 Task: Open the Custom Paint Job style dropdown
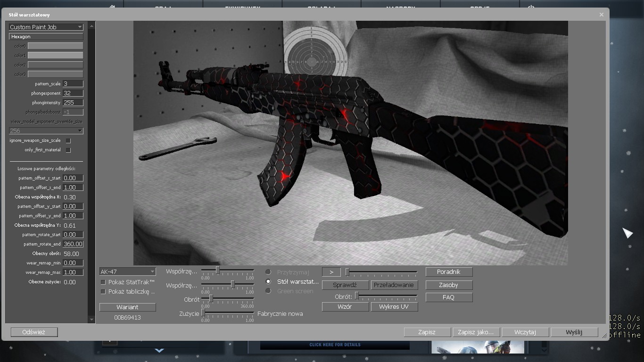(x=46, y=27)
